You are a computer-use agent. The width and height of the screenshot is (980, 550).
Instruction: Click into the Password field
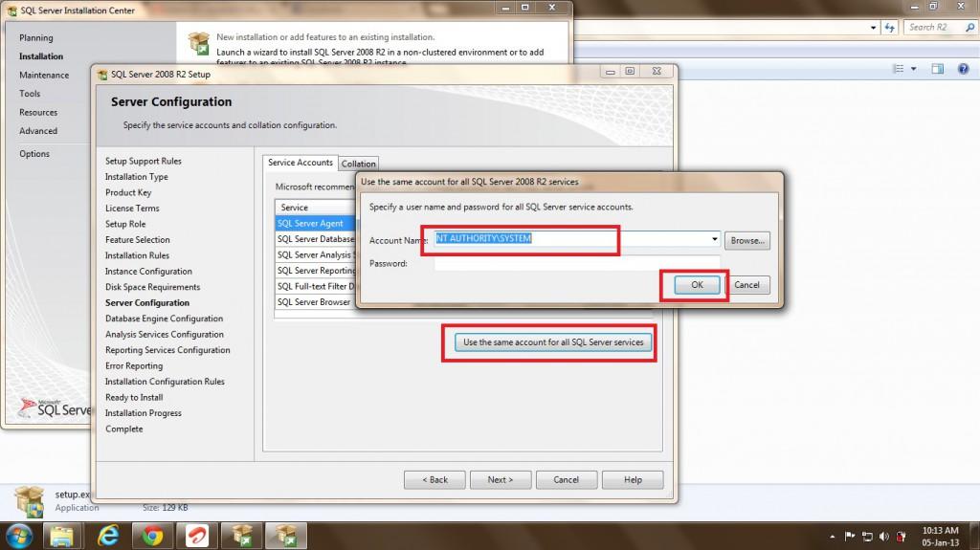[577, 263]
